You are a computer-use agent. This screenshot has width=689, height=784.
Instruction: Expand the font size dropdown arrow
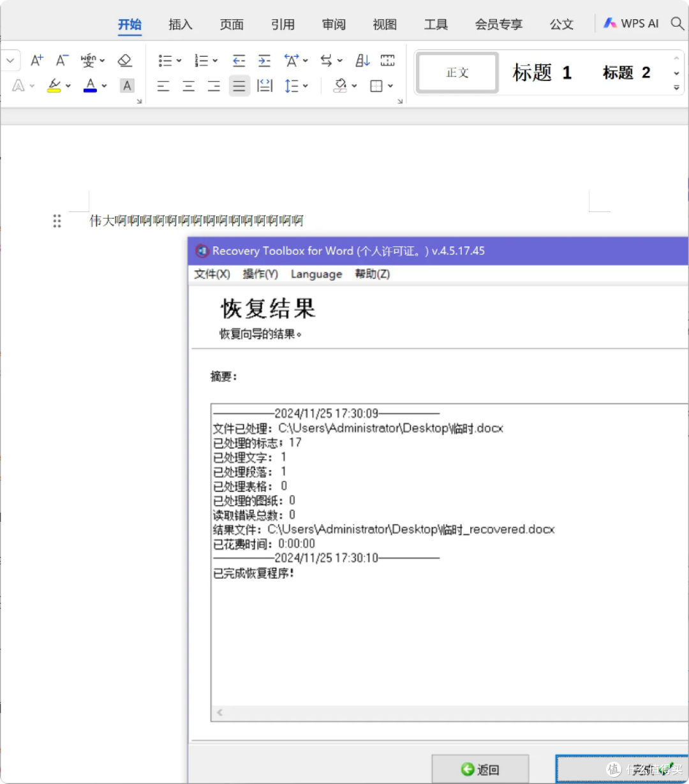(x=10, y=61)
